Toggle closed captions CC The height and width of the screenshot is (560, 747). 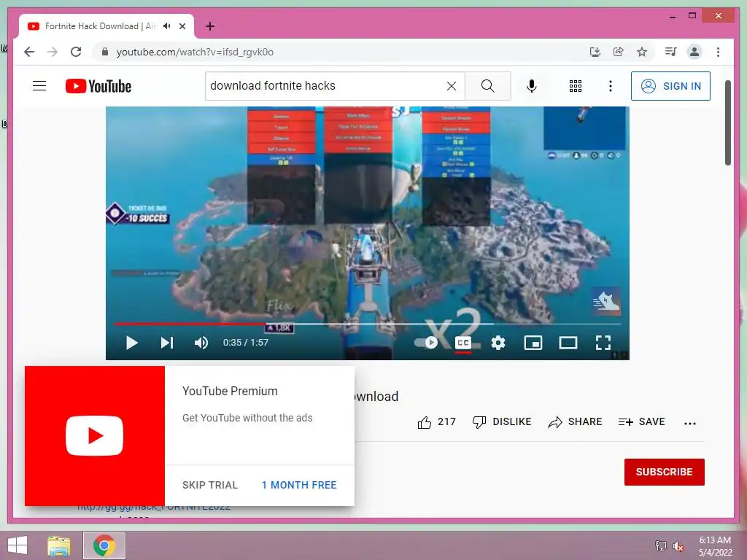coord(463,343)
